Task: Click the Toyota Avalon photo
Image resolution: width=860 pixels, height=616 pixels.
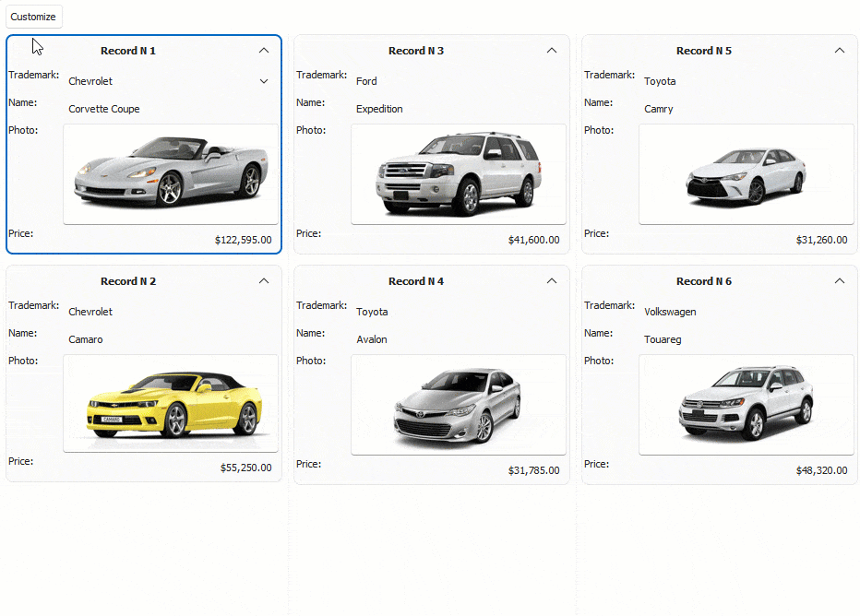Action: pos(459,403)
